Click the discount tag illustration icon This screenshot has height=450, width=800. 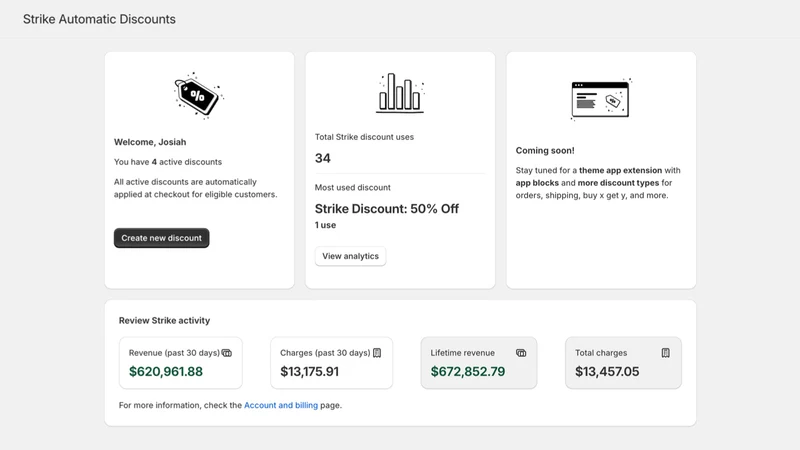click(x=199, y=95)
